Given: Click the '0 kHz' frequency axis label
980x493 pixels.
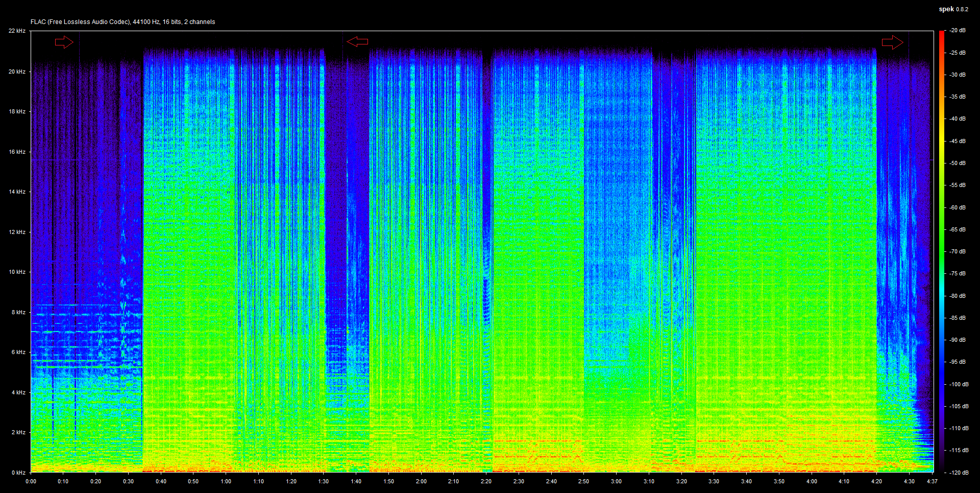Looking at the screenshot, I should point(18,473).
